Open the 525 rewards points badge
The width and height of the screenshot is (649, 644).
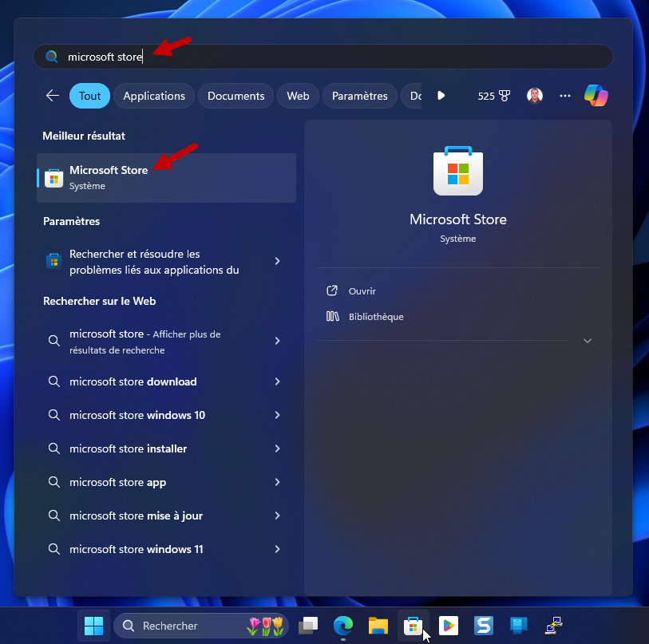[x=494, y=96]
